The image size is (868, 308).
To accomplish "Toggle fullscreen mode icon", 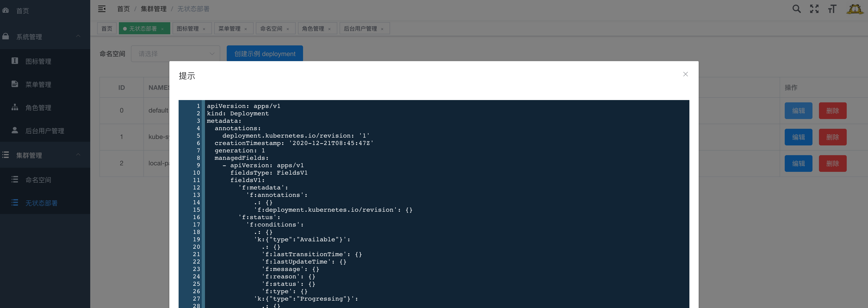I will [814, 9].
